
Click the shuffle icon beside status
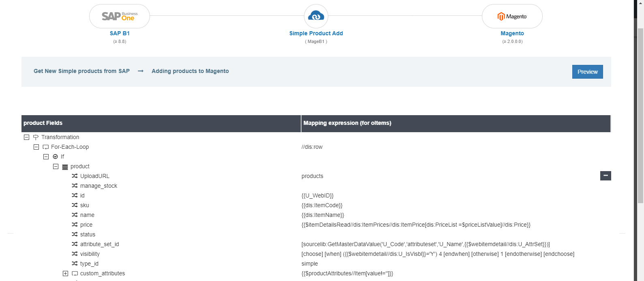pyautogui.click(x=75, y=234)
